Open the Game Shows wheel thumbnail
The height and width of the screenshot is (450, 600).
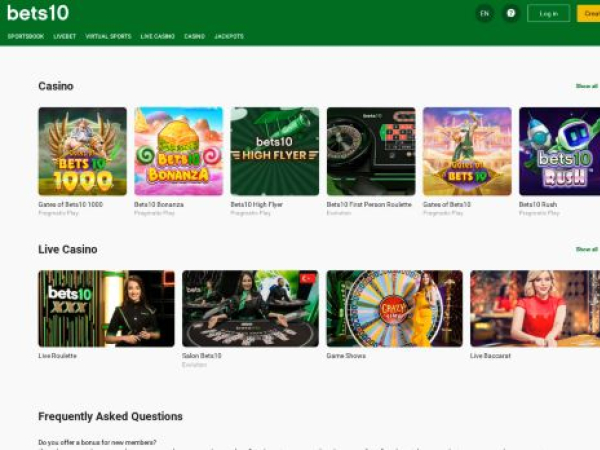click(394, 308)
